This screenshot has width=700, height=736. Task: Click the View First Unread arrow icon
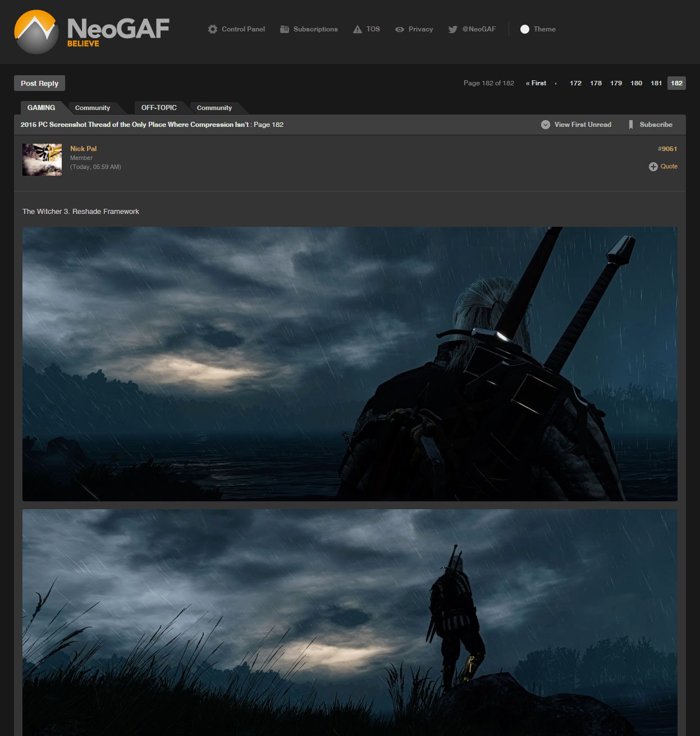pos(546,125)
